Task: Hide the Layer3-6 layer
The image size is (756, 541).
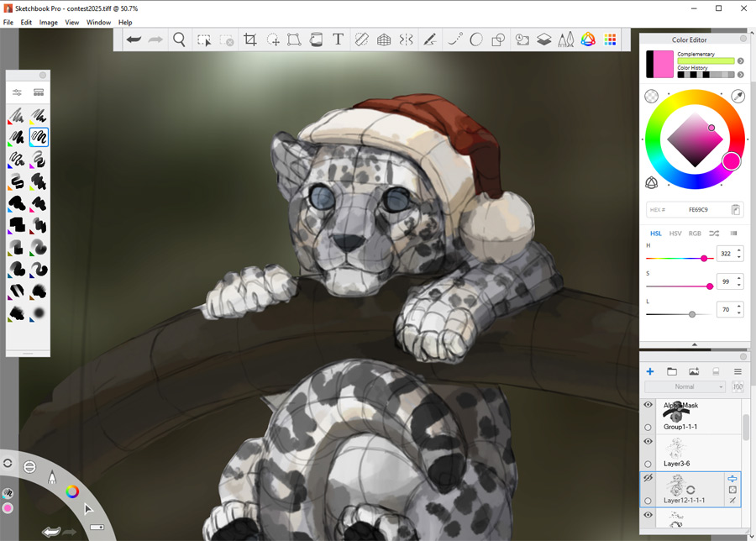Action: (x=648, y=440)
